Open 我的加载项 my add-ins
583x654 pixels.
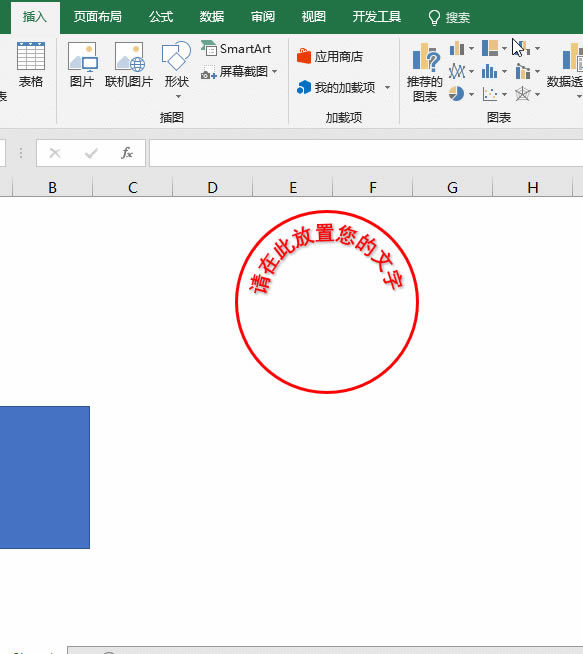[x=336, y=88]
